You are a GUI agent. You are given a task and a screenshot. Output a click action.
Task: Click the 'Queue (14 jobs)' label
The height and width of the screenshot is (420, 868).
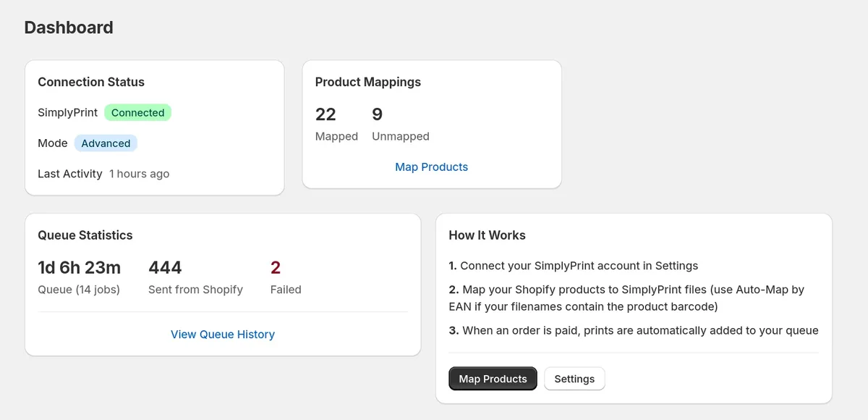[79, 290]
